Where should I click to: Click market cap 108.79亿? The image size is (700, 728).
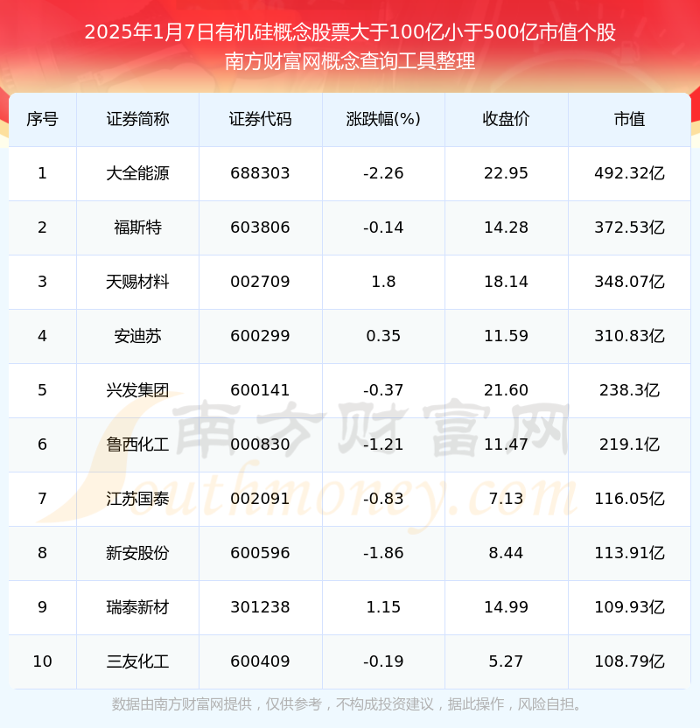point(629,662)
